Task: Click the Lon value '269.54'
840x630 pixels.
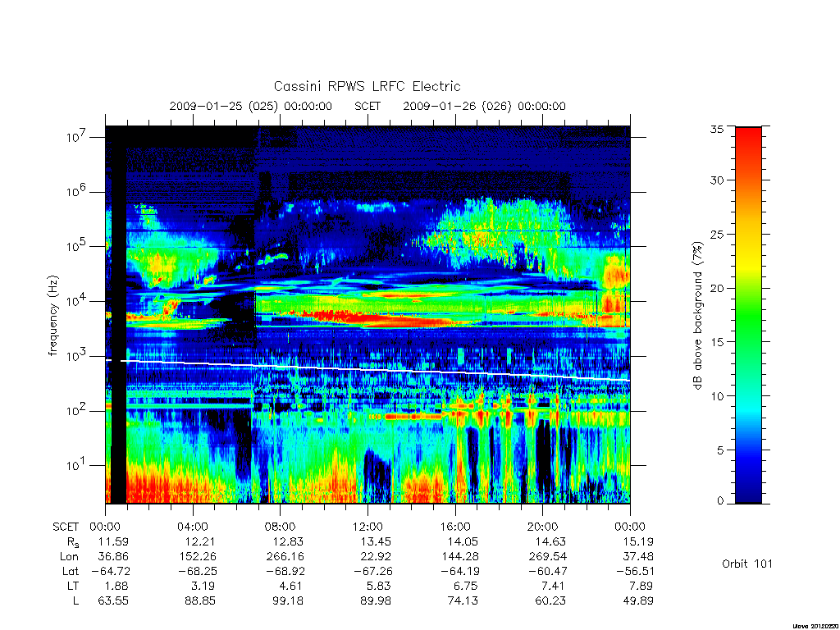Action: coord(547,556)
